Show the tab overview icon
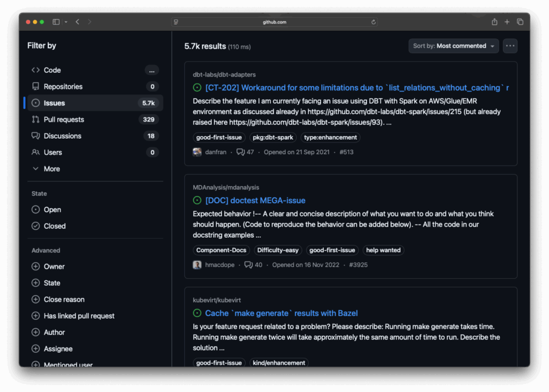The width and height of the screenshot is (549, 392). click(520, 22)
